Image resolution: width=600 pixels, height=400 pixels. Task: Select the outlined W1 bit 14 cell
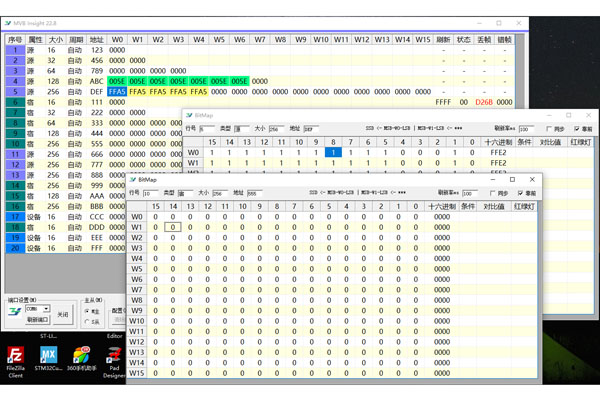tap(173, 227)
